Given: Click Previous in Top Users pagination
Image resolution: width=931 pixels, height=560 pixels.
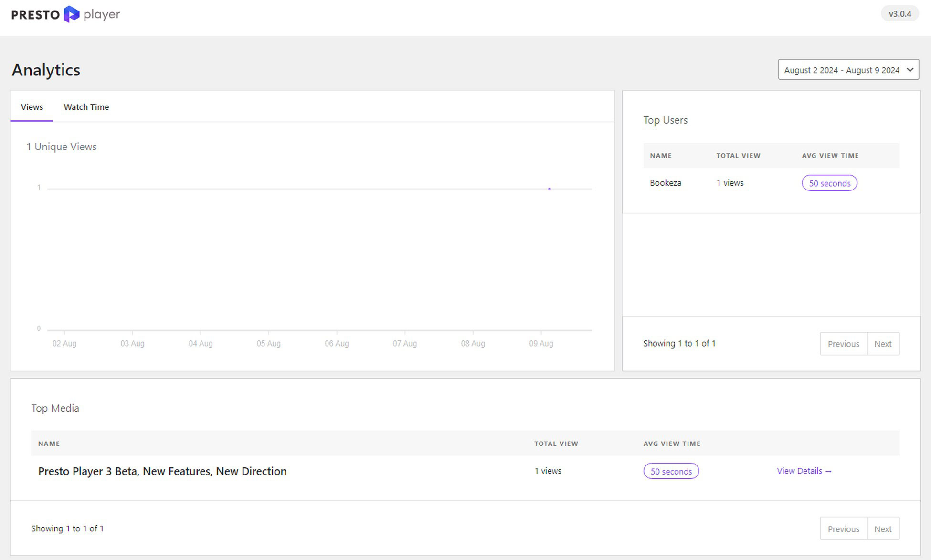Looking at the screenshot, I should [843, 344].
